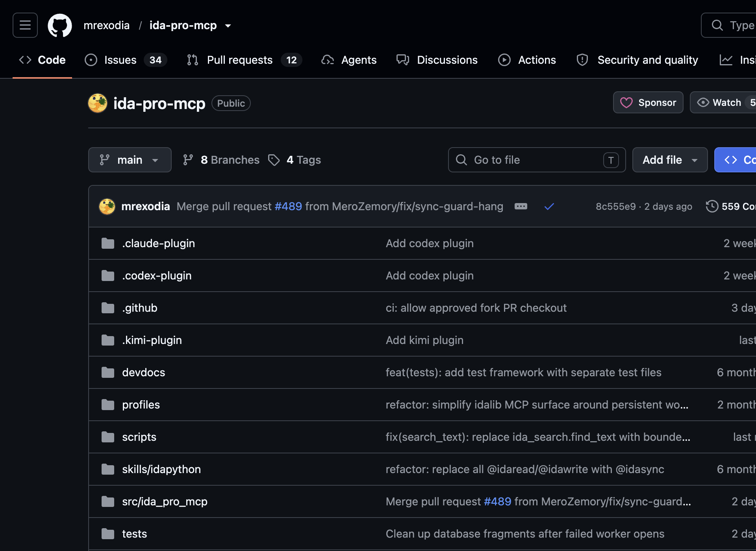Viewport: 756px width, 551px height.
Task: Click the skills/idapython folder icon
Action: coord(108,469)
